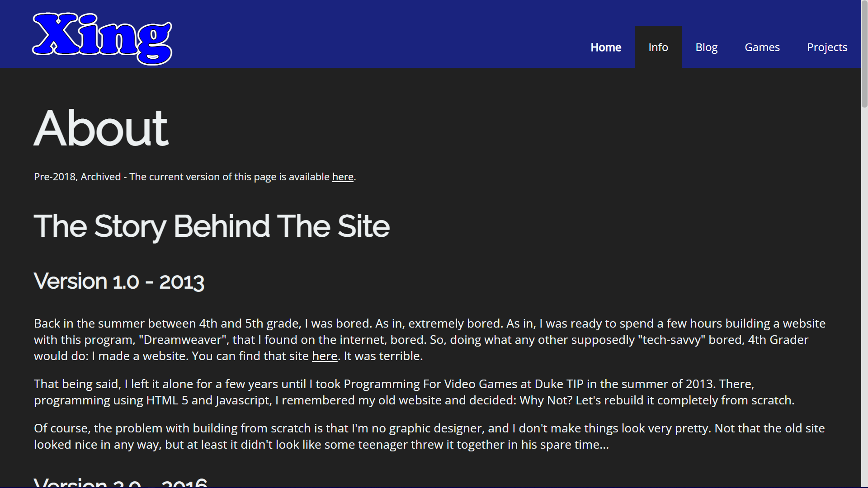Select the Info tab in navigation
Screen dimensions: 868x488
(x=658, y=47)
